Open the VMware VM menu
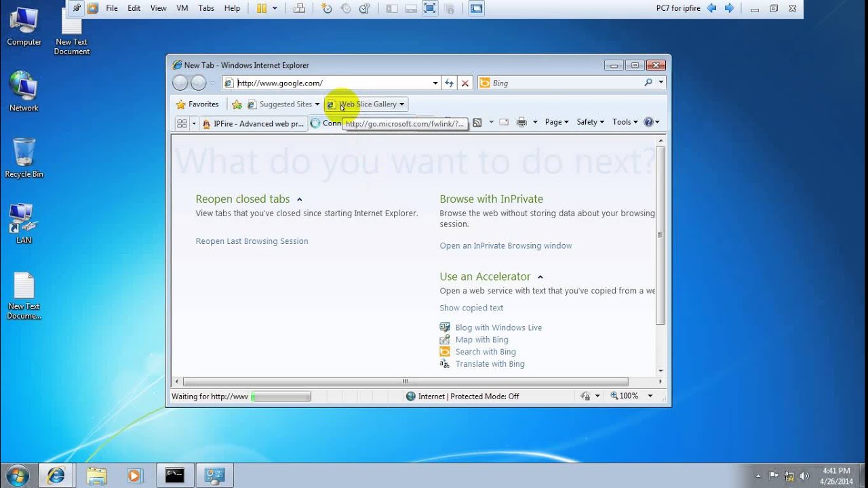 (182, 8)
